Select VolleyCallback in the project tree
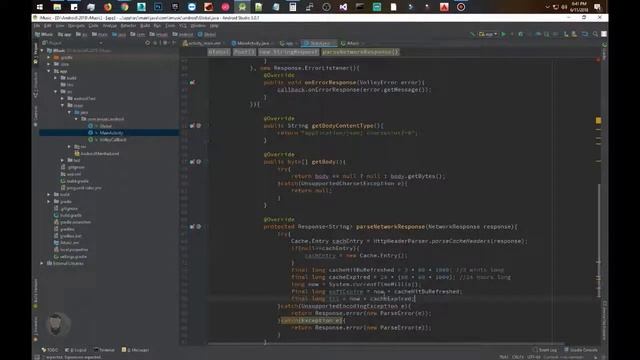The image size is (640, 360). [x=113, y=140]
